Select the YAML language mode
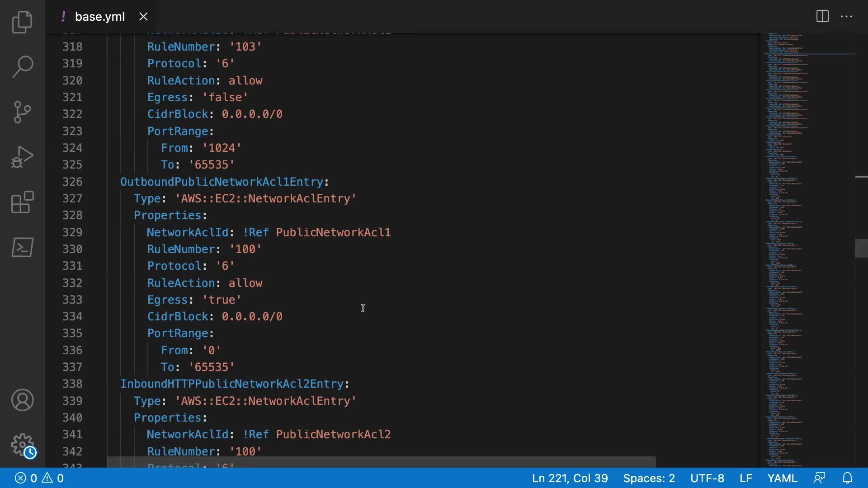This screenshot has height=488, width=868. (782, 478)
